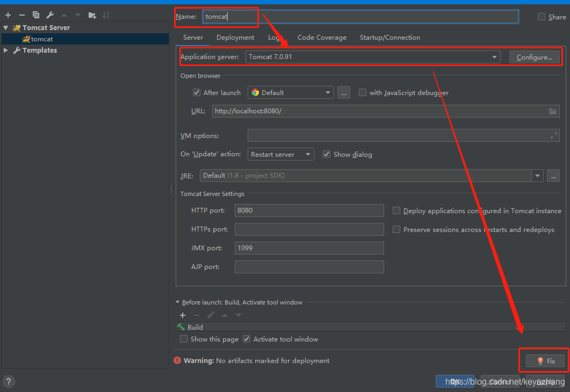Select the tomcat configuration item
570x392 pixels.
coord(85,39)
